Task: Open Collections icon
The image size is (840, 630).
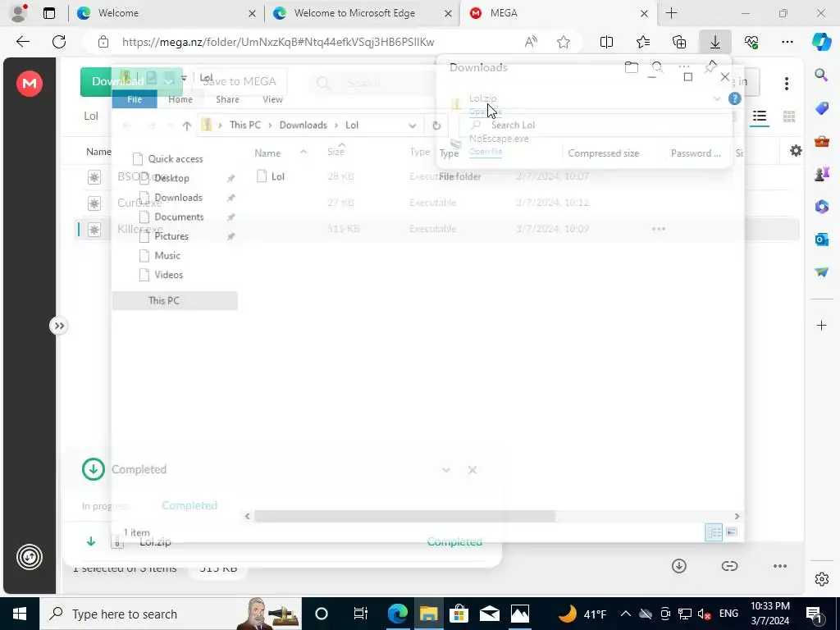Action: click(679, 42)
